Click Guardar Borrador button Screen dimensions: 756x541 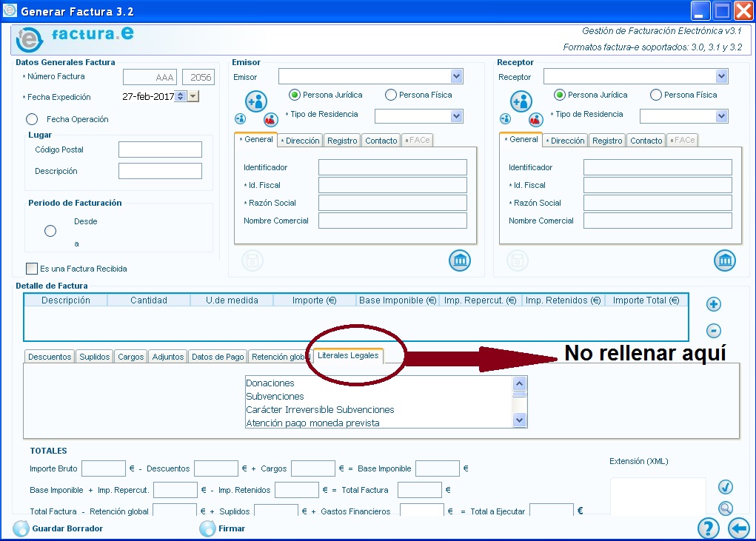click(67, 528)
